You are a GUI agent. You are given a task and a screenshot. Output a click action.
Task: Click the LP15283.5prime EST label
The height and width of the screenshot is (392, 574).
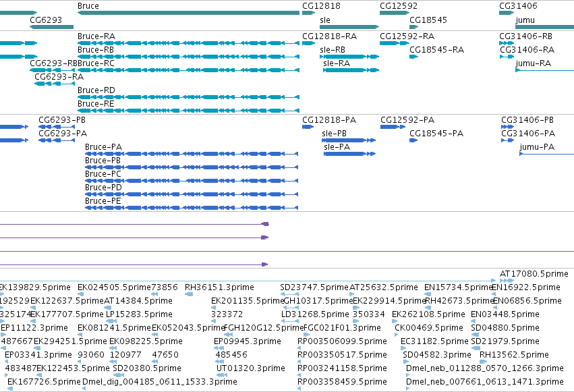139,314
